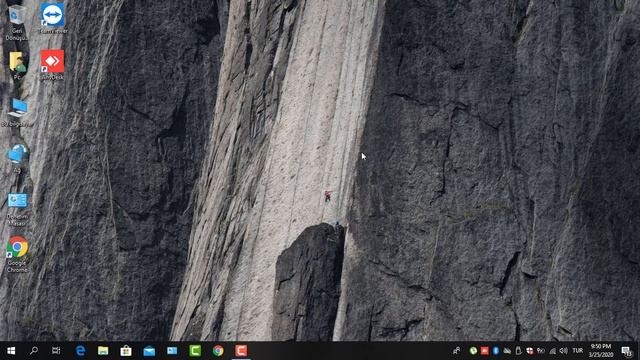Open Task View on the taskbar
Image resolution: width=640 pixels, height=360 pixels.
click(56, 351)
